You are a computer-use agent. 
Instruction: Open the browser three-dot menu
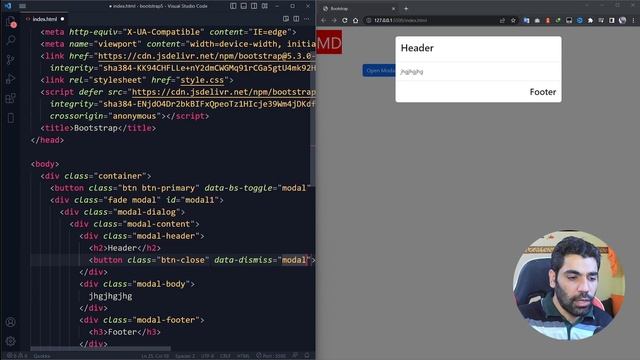point(633,20)
